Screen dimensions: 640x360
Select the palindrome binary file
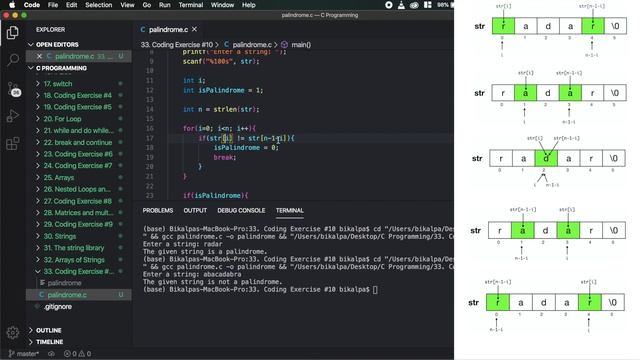click(x=64, y=283)
